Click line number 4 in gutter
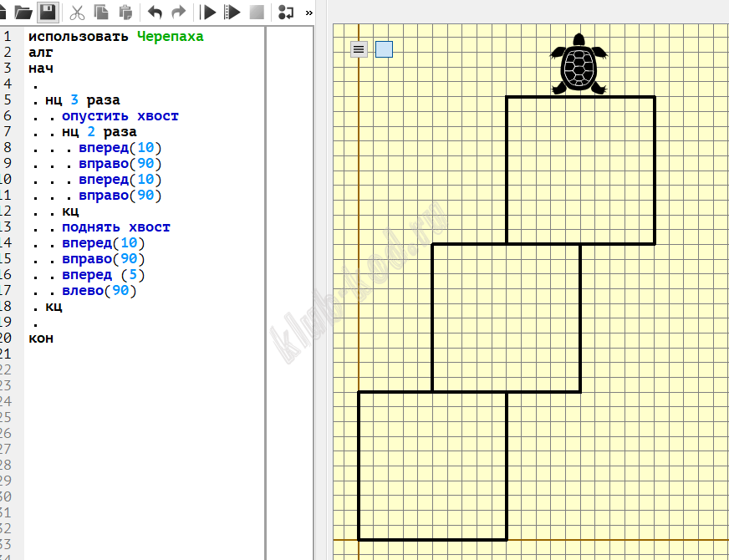 click(x=7, y=84)
